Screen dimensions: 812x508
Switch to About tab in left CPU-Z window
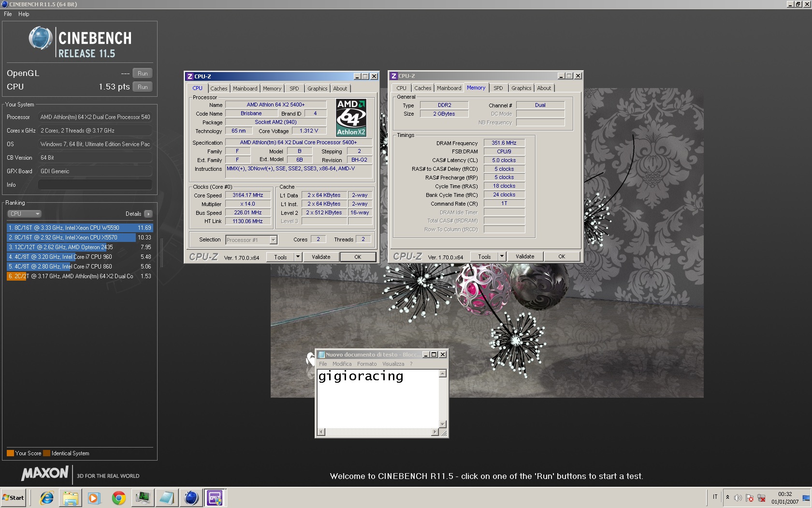click(340, 89)
